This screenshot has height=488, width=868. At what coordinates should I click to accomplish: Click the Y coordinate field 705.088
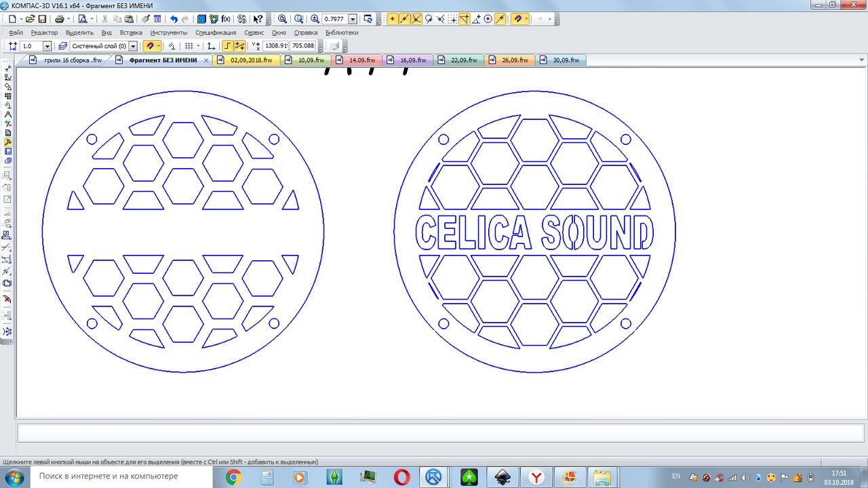point(303,46)
